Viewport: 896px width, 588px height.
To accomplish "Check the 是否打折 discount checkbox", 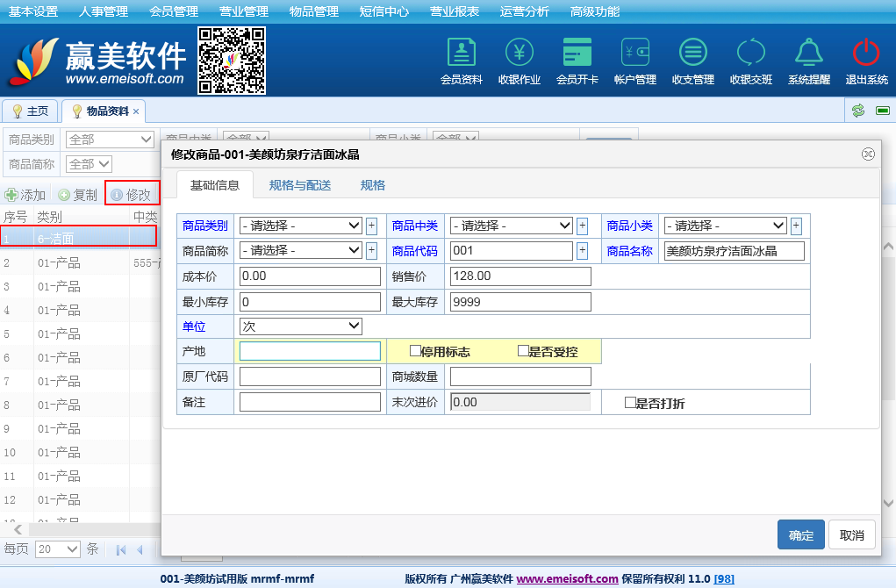I will 630,403.
